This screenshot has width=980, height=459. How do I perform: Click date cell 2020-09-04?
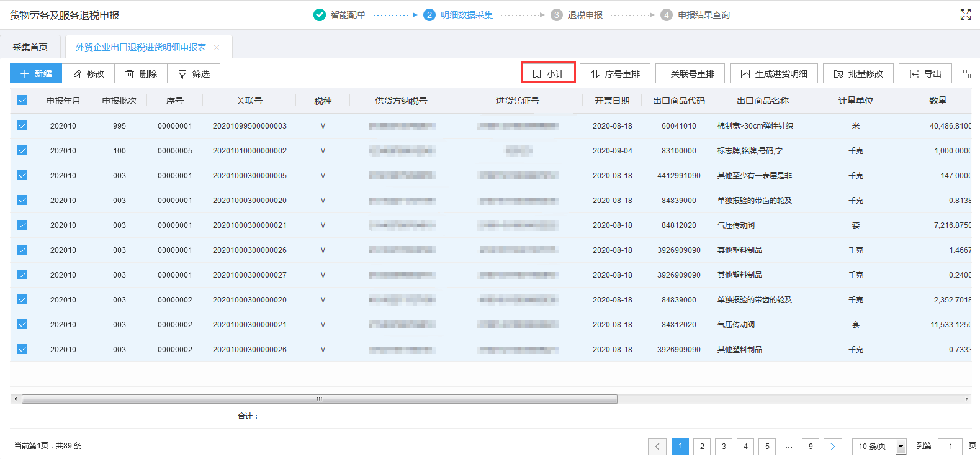pyautogui.click(x=613, y=151)
